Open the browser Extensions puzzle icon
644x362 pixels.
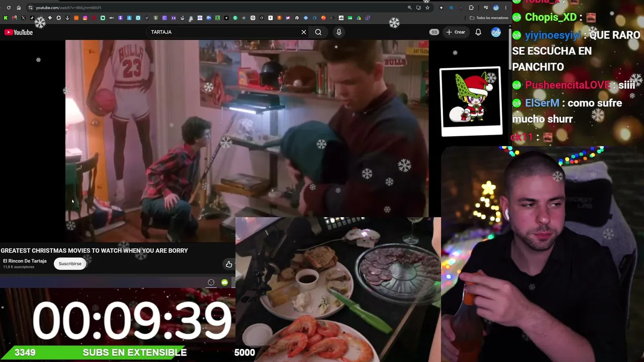(471, 8)
